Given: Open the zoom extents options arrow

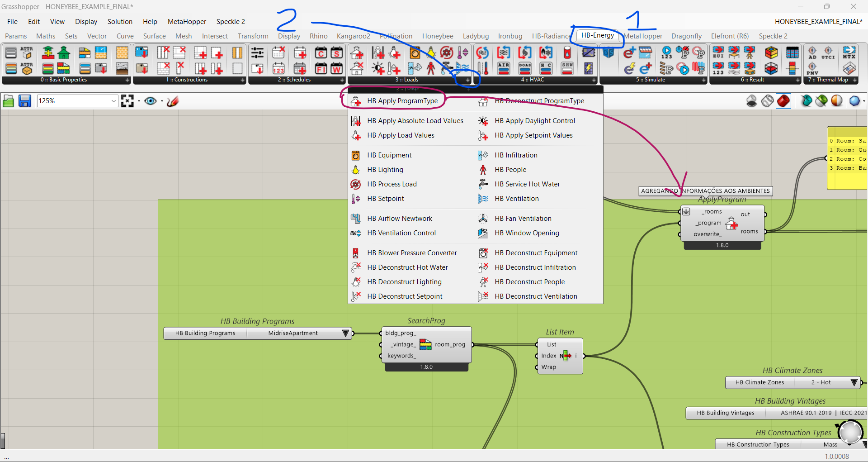Looking at the screenshot, I should 138,101.
